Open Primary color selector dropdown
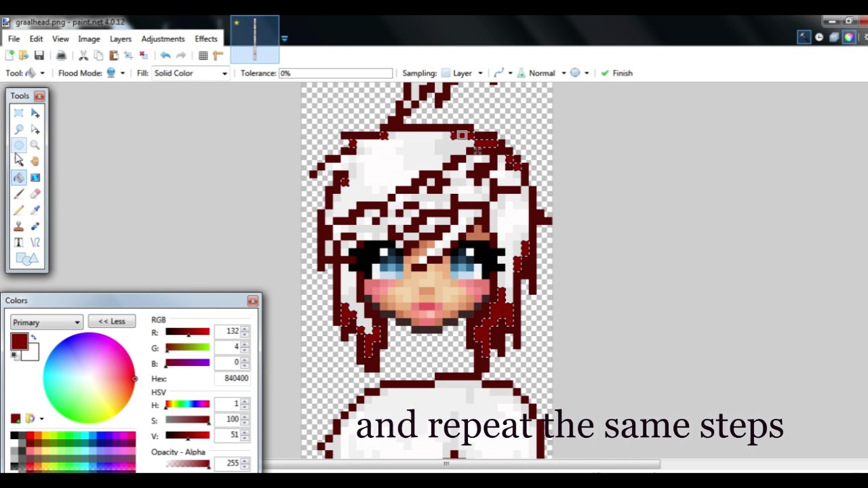This screenshot has height=488, width=868. (46, 323)
